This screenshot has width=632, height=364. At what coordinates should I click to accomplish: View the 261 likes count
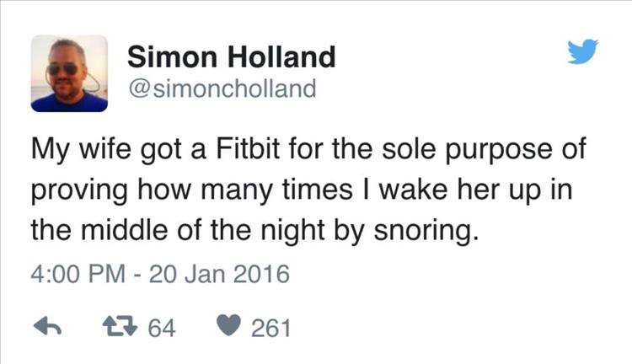[x=270, y=328]
